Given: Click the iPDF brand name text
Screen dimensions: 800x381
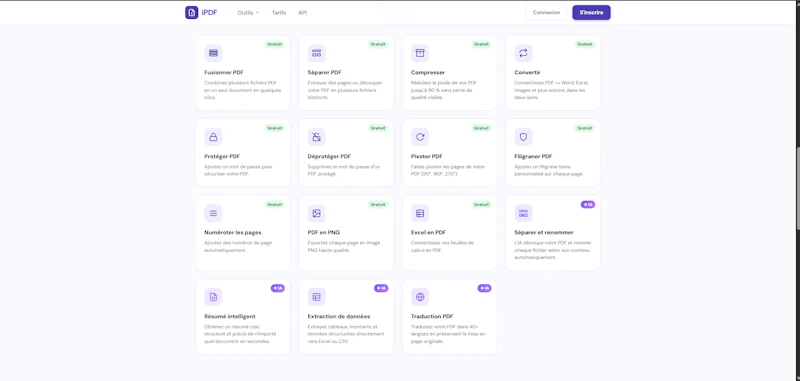Looking at the screenshot, I should click(x=209, y=13).
